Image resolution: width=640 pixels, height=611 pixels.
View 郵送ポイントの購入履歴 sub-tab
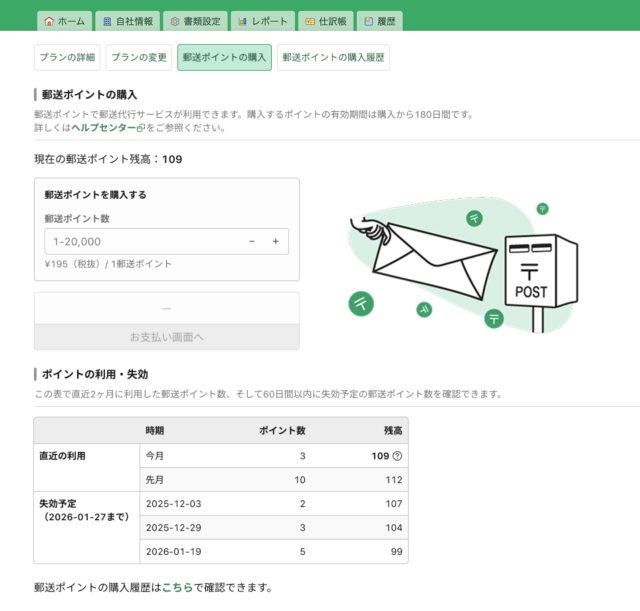pos(333,58)
